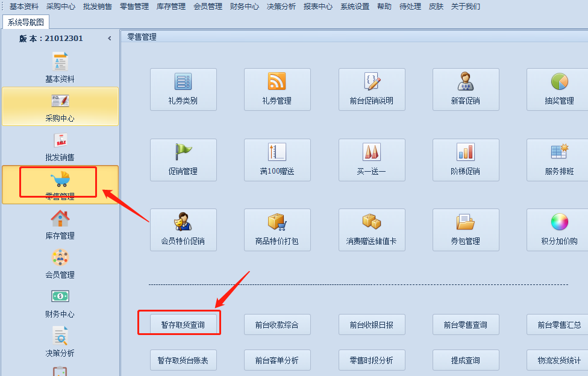This screenshot has height=376, width=588.
Task: Open 阶梯促销 chart tile
Action: pyautogui.click(x=466, y=160)
